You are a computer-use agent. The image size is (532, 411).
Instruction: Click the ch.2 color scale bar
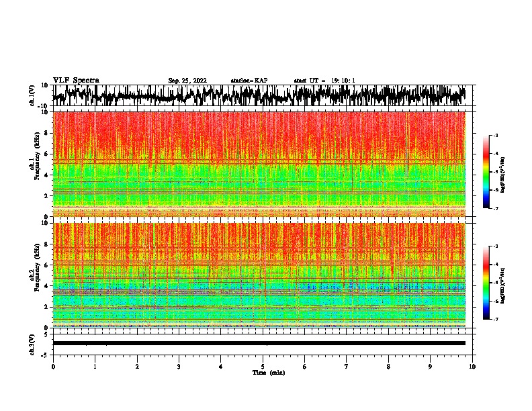pyautogui.click(x=486, y=283)
